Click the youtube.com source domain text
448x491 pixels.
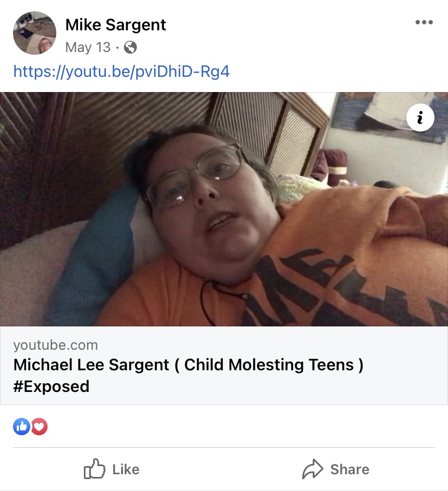pos(56,345)
